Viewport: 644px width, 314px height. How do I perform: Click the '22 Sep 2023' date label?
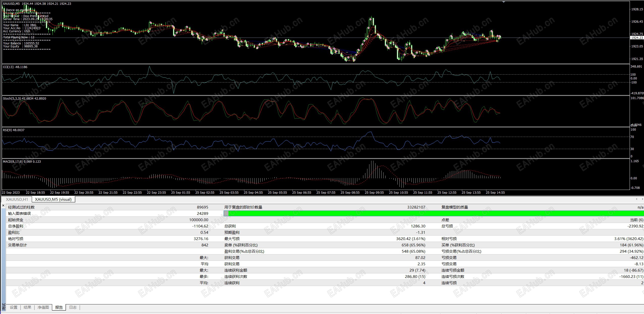[x=11, y=193]
